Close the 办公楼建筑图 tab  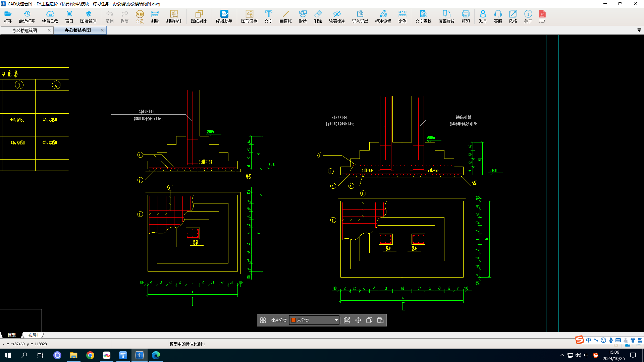[x=49, y=30]
